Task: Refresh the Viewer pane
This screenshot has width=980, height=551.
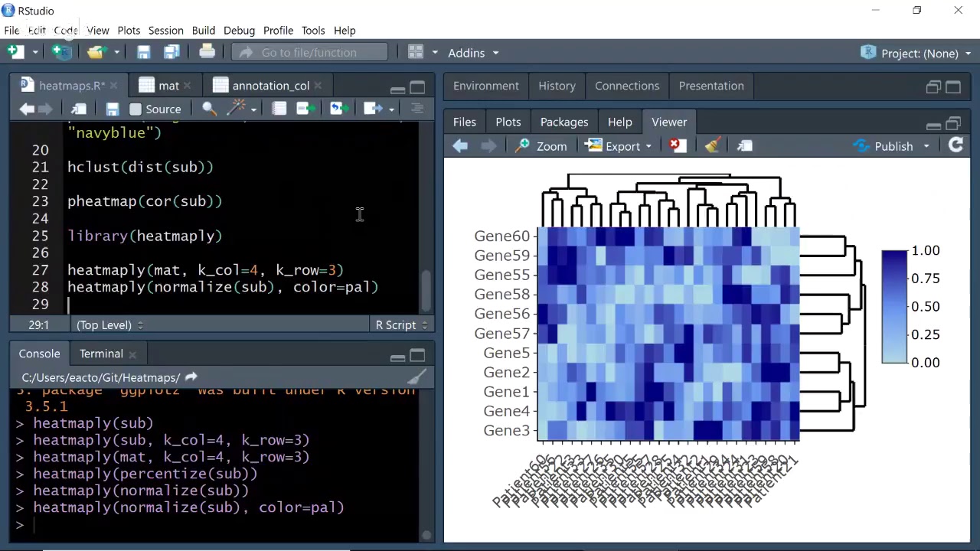Action: 955,145
